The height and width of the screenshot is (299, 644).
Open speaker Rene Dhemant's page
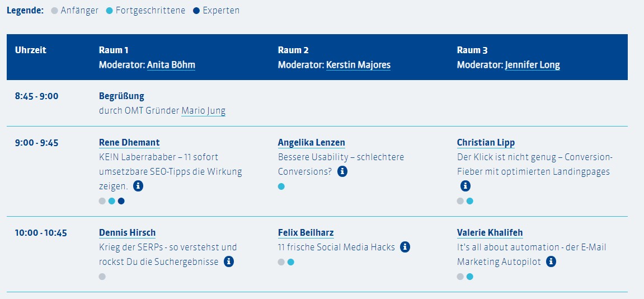coord(129,142)
